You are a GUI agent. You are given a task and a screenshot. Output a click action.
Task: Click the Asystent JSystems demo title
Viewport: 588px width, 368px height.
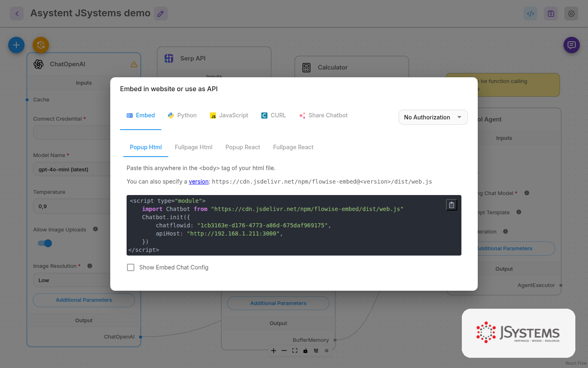(90, 13)
